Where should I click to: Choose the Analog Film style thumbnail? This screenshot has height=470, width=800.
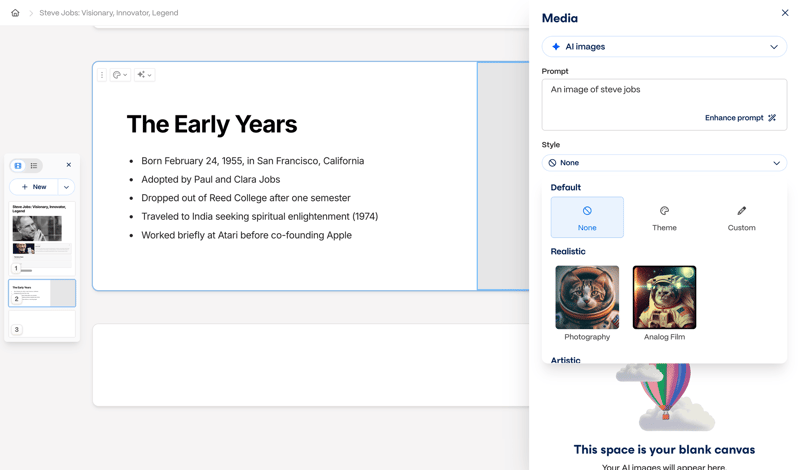pos(664,298)
